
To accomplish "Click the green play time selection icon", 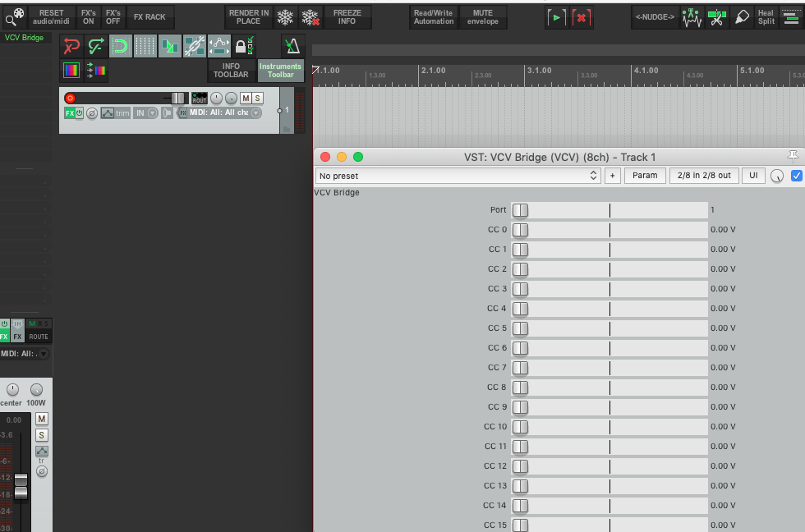I will point(556,17).
